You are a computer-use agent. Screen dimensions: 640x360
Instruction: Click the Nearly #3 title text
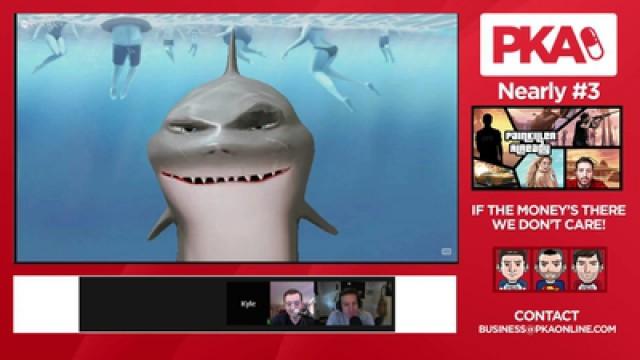pos(549,91)
